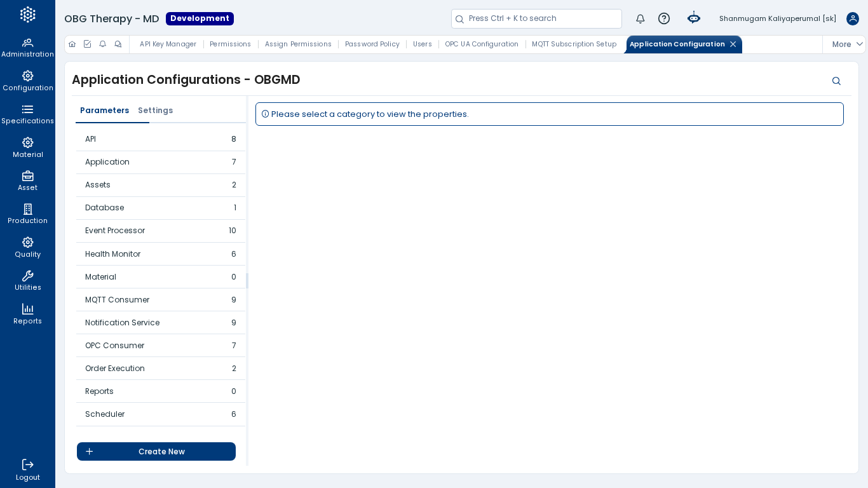Select the API category
The height and width of the screenshot is (488, 868).
161,139
